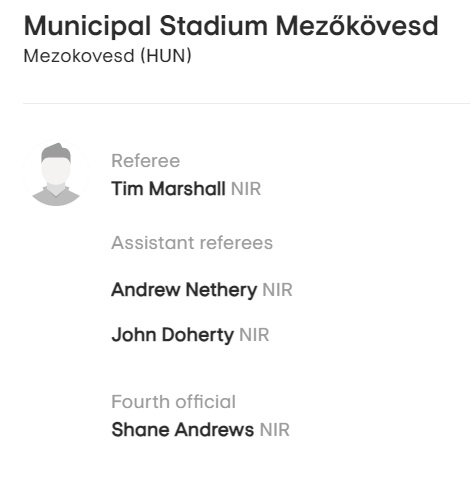Viewport: 470px width, 482px height.
Task: Open the Municipal Stadium Mezőkövesd heading
Action: (231, 26)
